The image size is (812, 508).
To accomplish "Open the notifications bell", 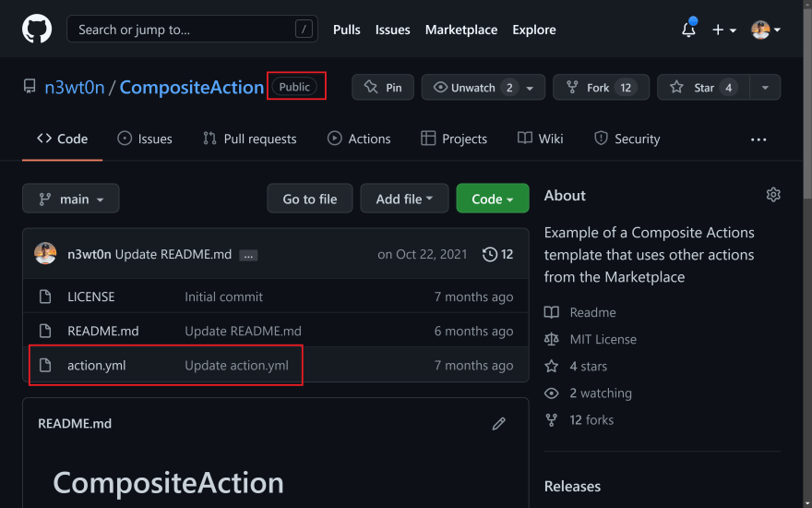I will tap(688, 30).
